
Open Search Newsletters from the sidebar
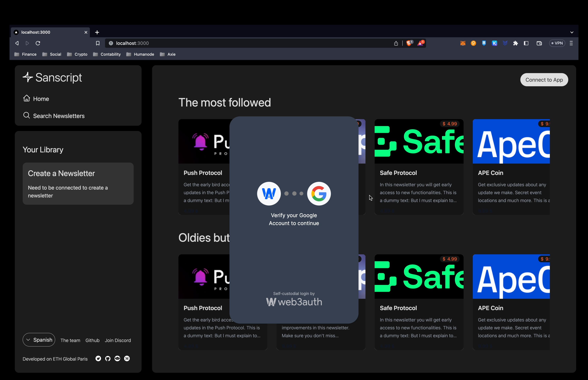coord(54,116)
